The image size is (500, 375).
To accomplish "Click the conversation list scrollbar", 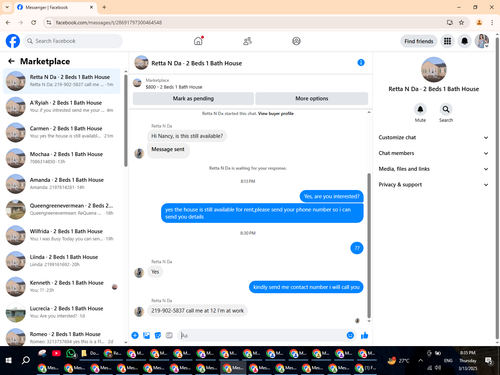I will tap(126, 120).
